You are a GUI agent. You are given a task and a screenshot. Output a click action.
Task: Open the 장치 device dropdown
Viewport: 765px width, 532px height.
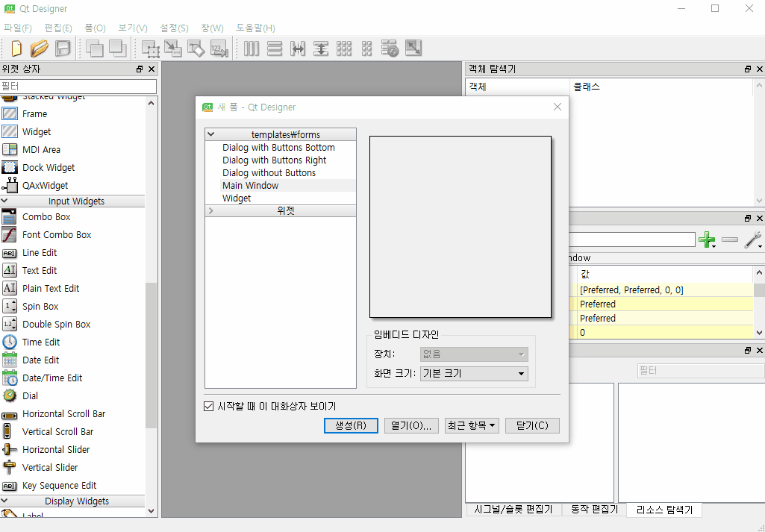pyautogui.click(x=474, y=354)
